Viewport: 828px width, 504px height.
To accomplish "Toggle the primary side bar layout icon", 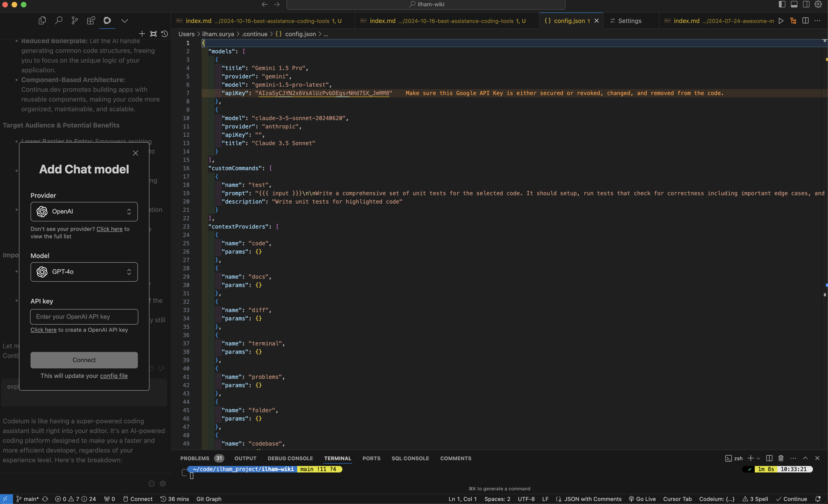I will pyautogui.click(x=782, y=4).
